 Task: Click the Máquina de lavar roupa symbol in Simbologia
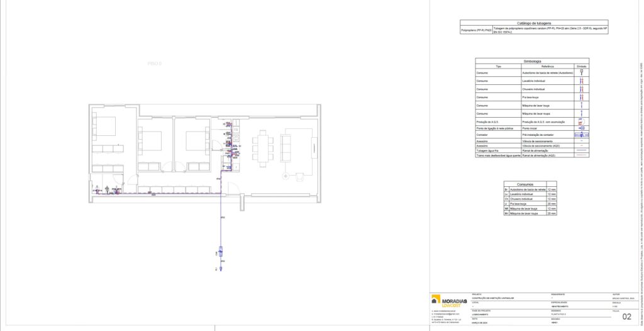[x=582, y=113]
